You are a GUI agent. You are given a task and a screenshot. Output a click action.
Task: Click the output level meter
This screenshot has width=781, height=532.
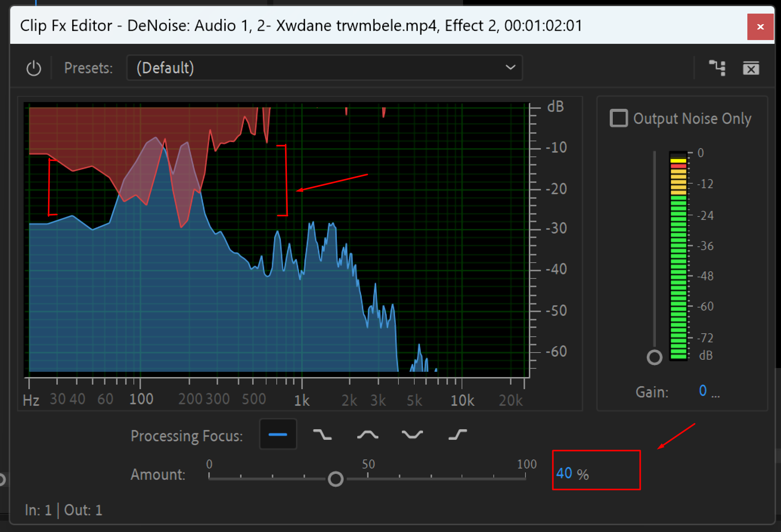tap(678, 257)
